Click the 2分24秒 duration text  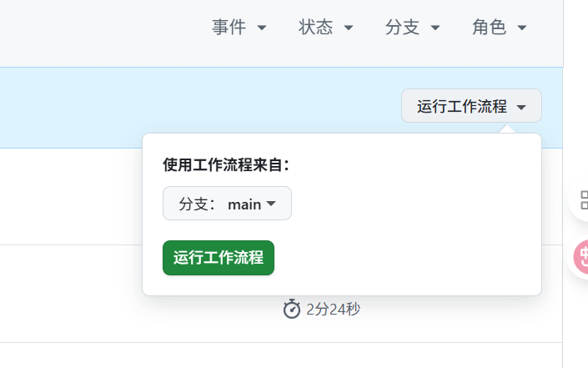[333, 310]
